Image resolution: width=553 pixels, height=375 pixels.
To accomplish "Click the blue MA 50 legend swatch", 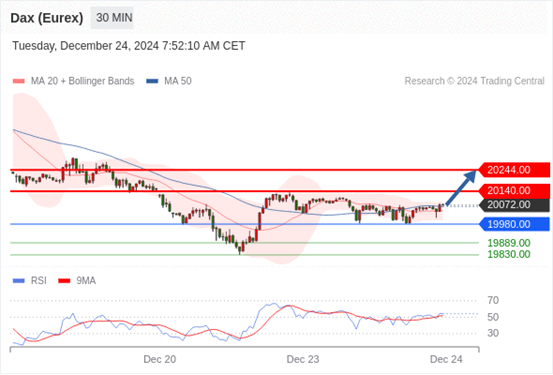I will 152,81.
